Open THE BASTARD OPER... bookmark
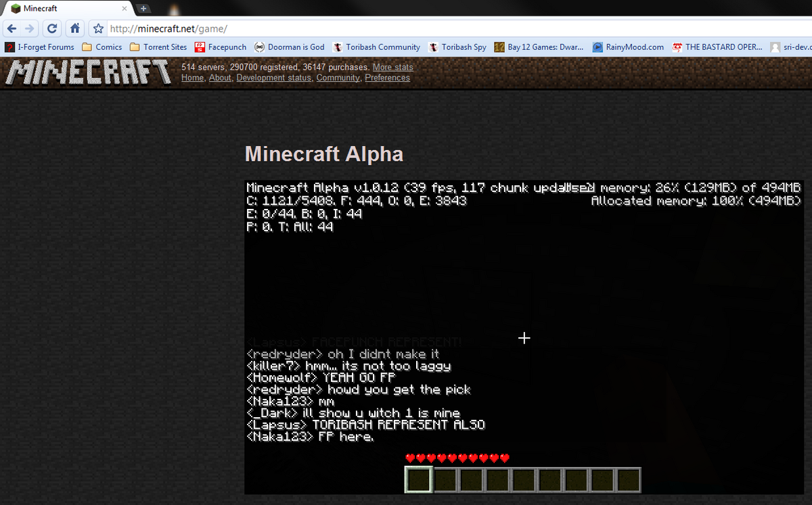The width and height of the screenshot is (812, 505). (717, 47)
